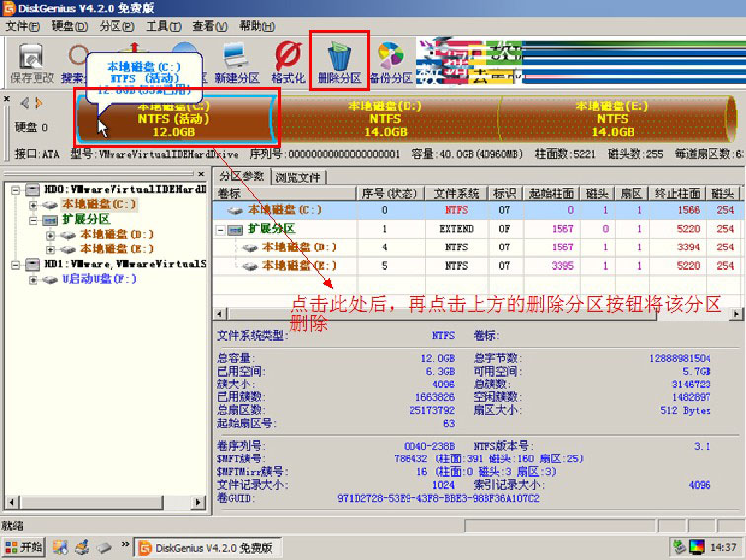Open the 查看(V) menu

pyautogui.click(x=210, y=26)
